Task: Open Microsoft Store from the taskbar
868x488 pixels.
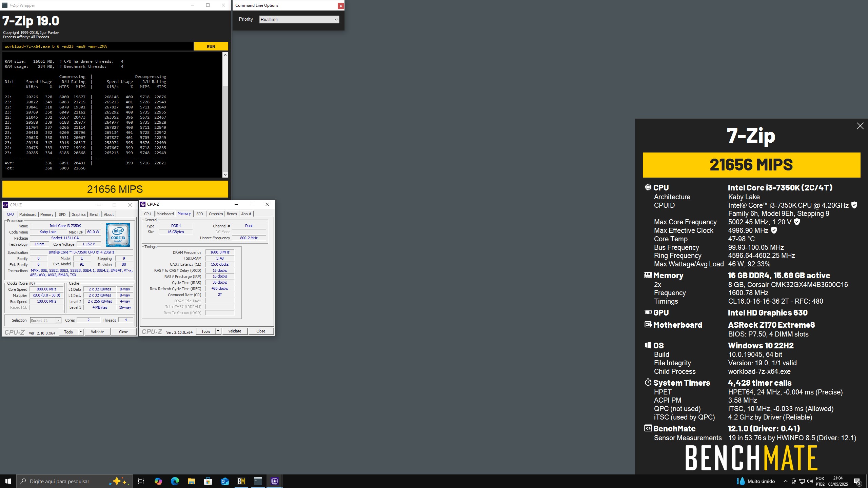Action: pyautogui.click(x=208, y=481)
